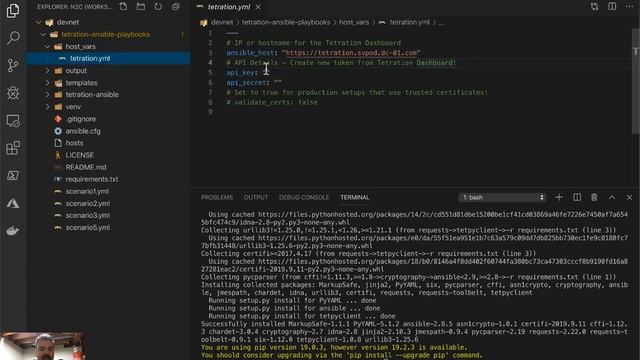The height and width of the screenshot is (360, 640).
Task: Refresh the Explorer tree
Action: pyautogui.click(x=158, y=7)
